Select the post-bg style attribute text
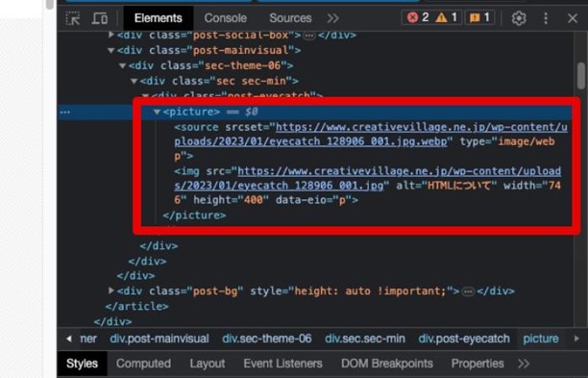Image resolution: width=588 pixels, height=378 pixels. 355,290
